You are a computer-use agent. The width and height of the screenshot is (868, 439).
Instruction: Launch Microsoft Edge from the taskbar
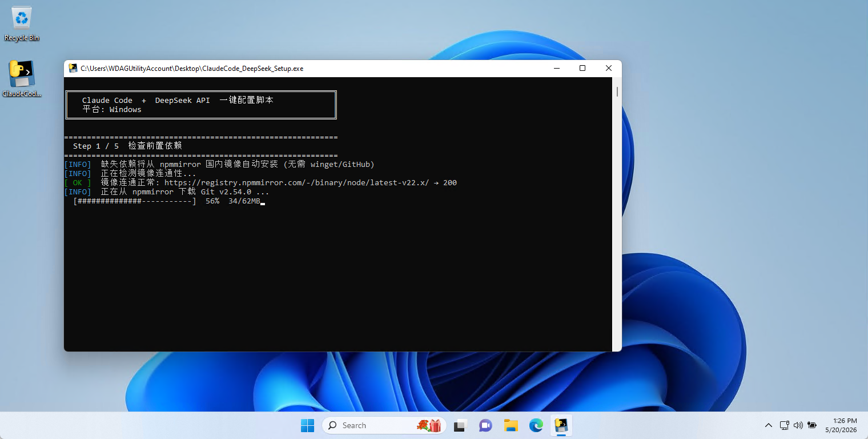pos(536,425)
